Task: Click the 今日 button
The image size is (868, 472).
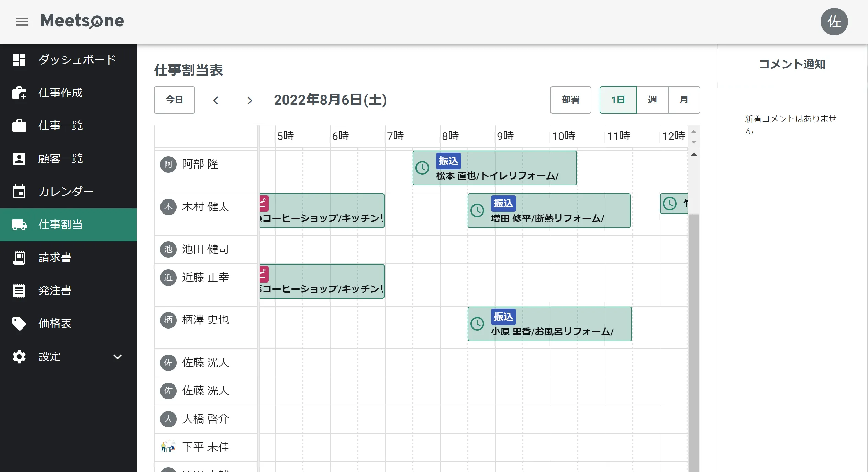Action: coord(175,100)
